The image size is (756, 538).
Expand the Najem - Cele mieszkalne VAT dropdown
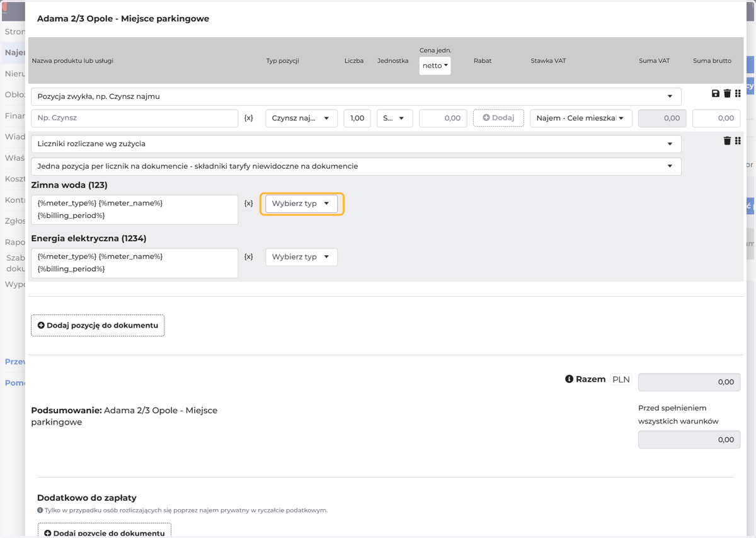(x=581, y=118)
